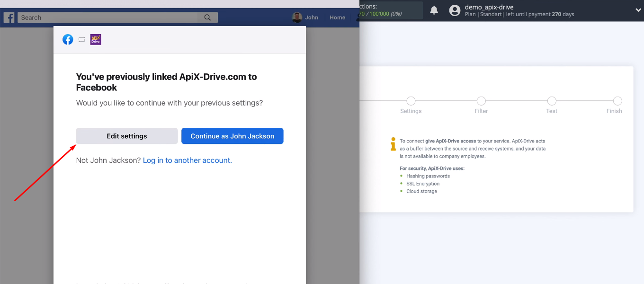Open the notifications bell in ApiX-Drive
Viewport: 644px width, 284px height.
[434, 10]
